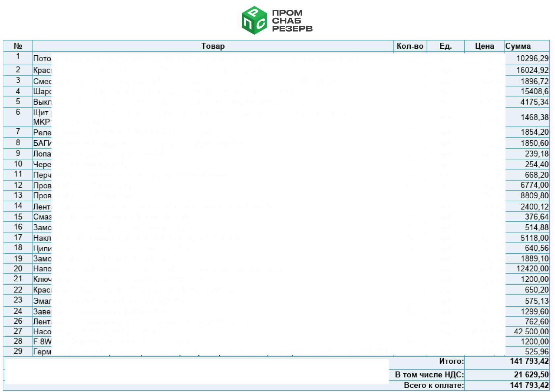This screenshot has width=555, height=392.
Task: Select the sum 1850,60
Action: pyautogui.click(x=535, y=143)
